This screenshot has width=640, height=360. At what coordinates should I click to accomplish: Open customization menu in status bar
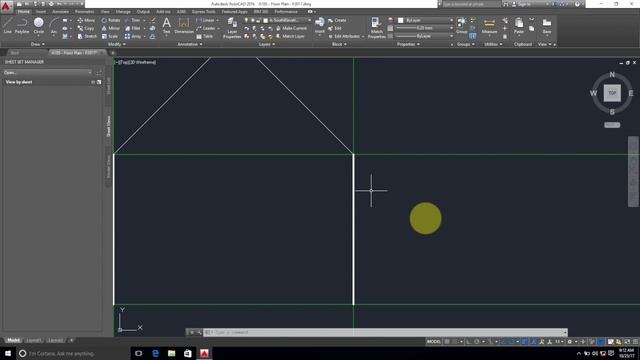(636, 342)
